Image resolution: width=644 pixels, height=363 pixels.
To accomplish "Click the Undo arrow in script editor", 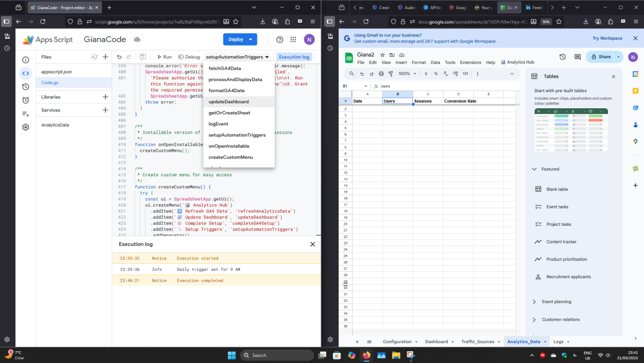I will tap(119, 57).
